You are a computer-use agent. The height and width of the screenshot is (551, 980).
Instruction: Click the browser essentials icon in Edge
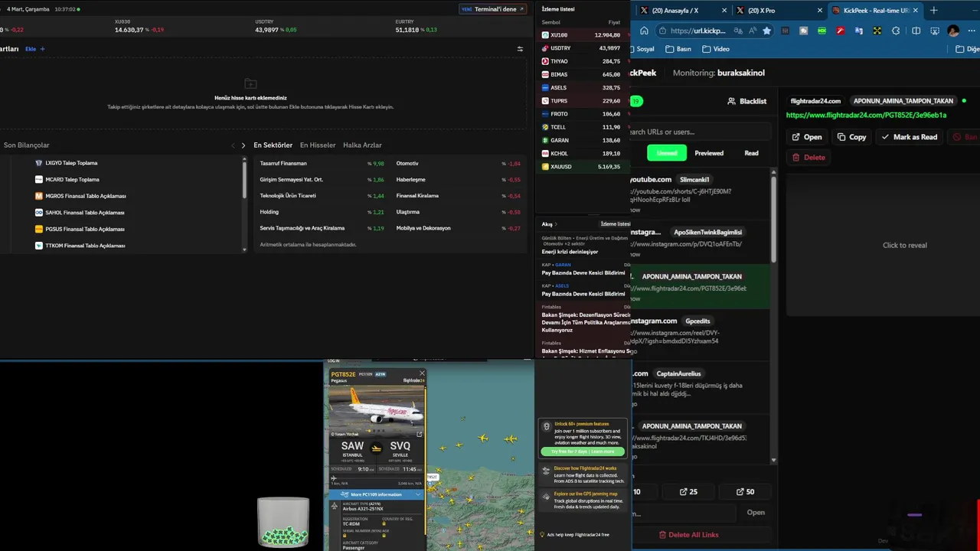pos(935,31)
